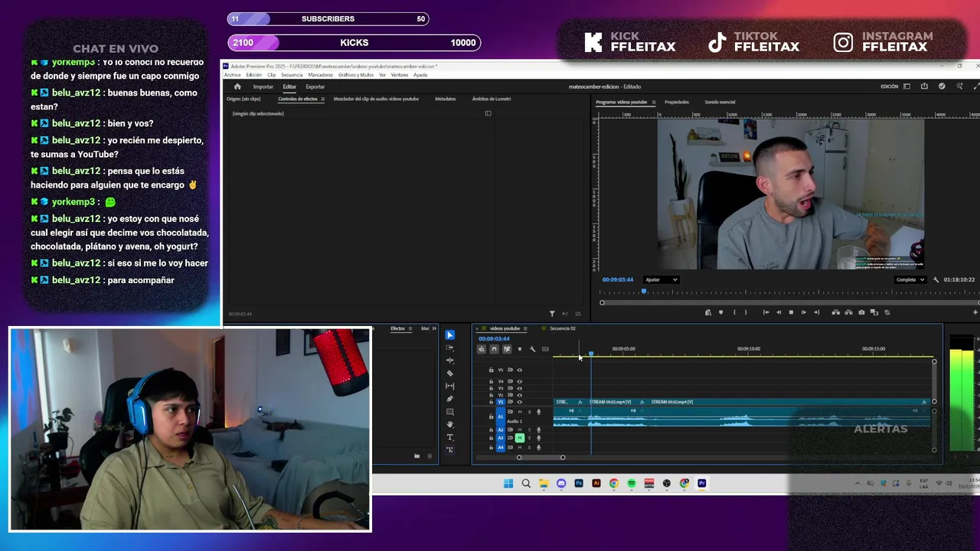
Task: Hide video track V1 with eye icon
Action: tap(520, 402)
